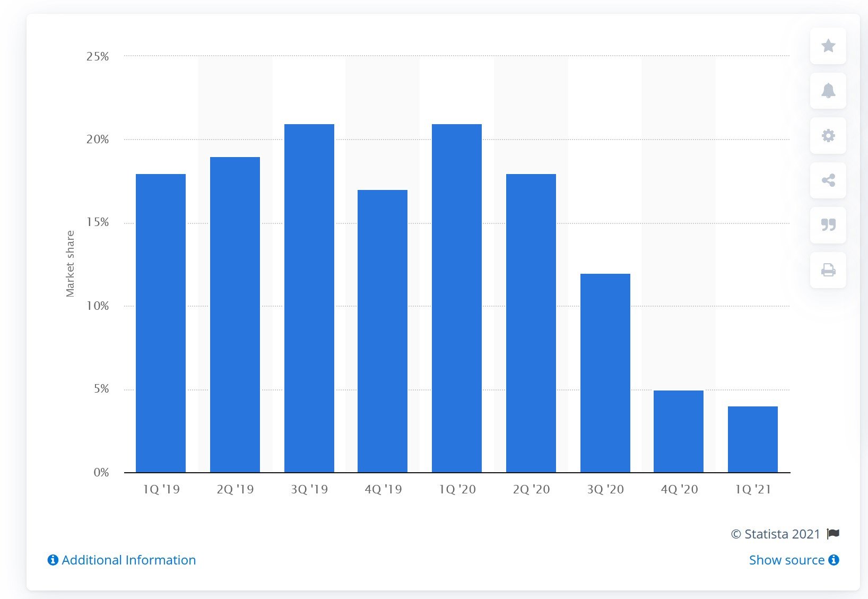Click info icon next to Show source

tap(834, 560)
